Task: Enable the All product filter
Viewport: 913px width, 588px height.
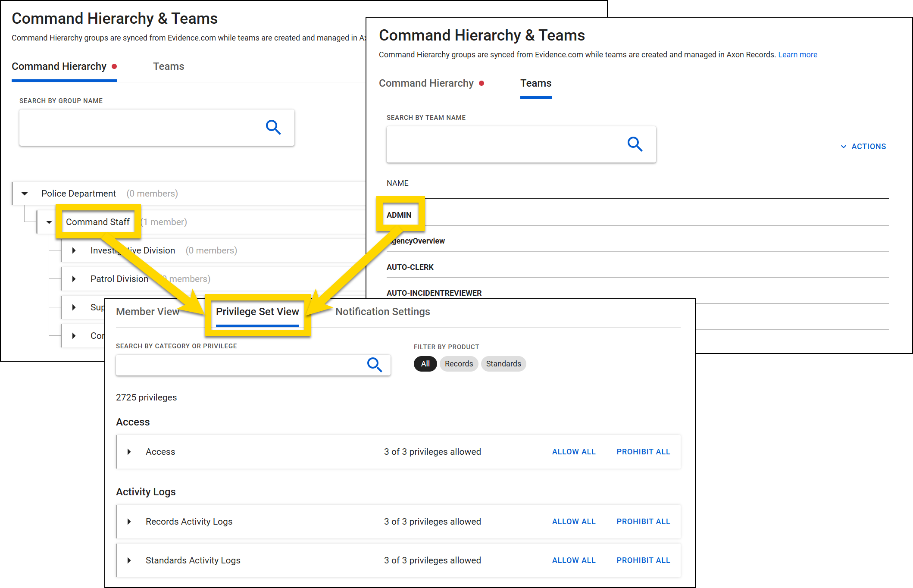Action: click(425, 363)
